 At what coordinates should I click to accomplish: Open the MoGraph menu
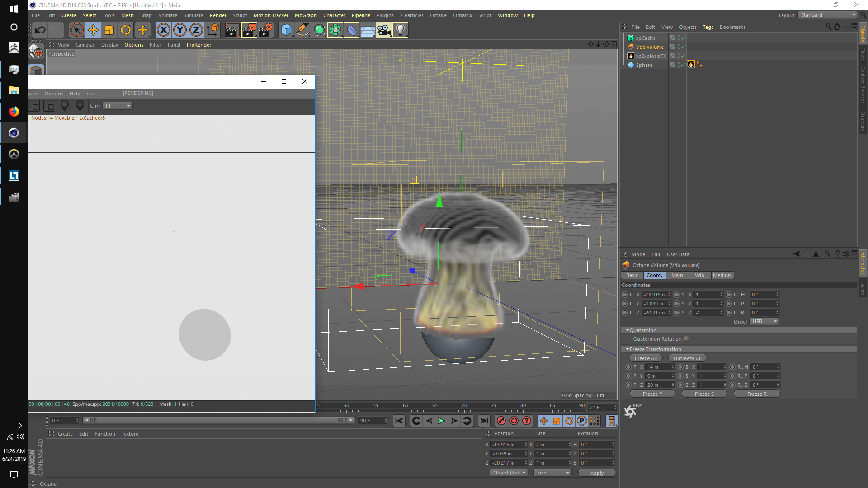(x=306, y=15)
